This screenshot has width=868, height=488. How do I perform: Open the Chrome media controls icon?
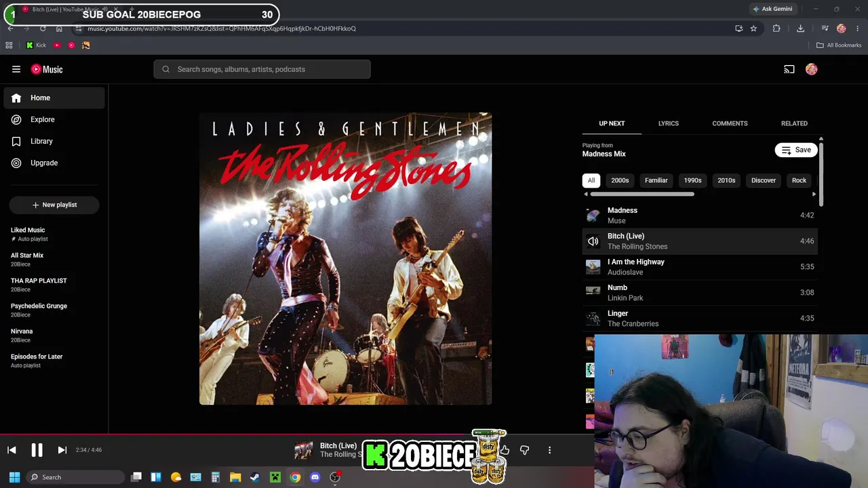pos(825,28)
